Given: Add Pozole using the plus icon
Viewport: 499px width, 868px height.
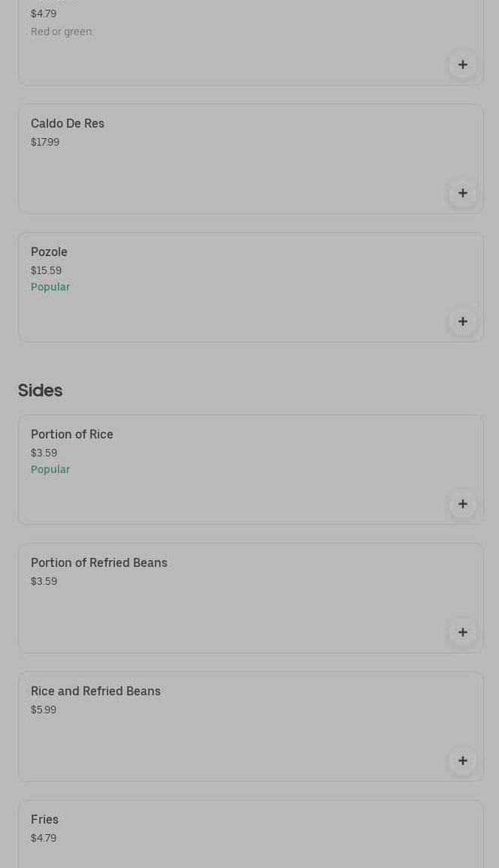Looking at the screenshot, I should [462, 321].
